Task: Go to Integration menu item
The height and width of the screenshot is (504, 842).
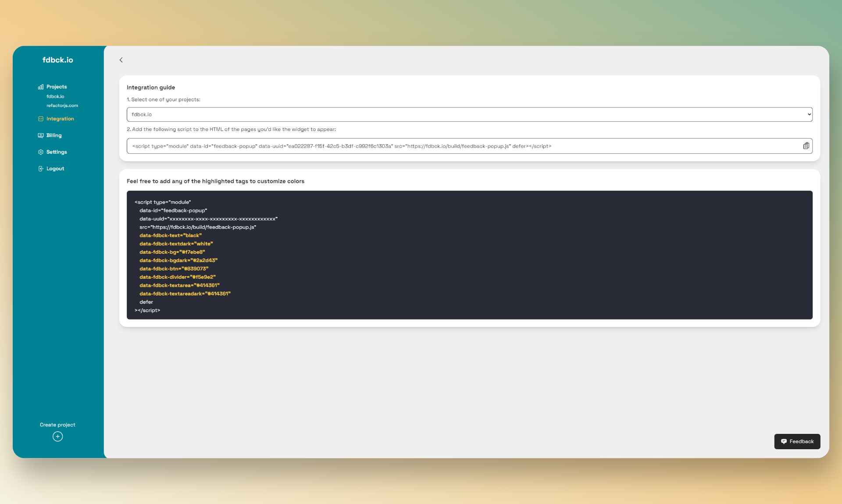Action: pyautogui.click(x=60, y=119)
